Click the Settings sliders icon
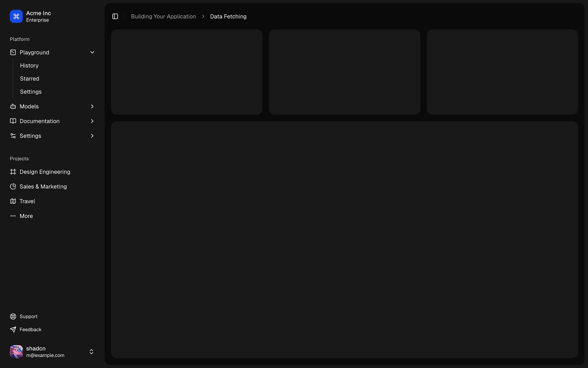Viewport: 588px width, 368px height. pos(13,136)
